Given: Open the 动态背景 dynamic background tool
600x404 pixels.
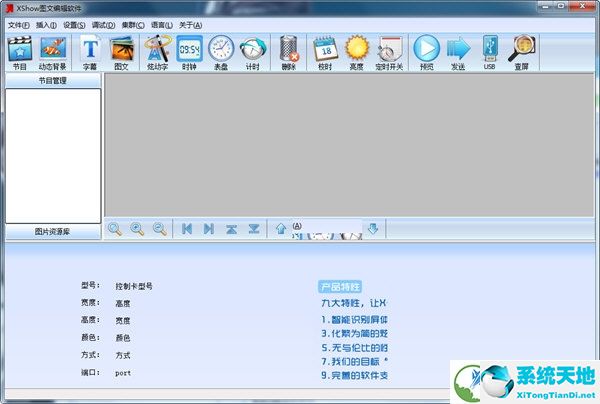Looking at the screenshot, I should point(53,53).
